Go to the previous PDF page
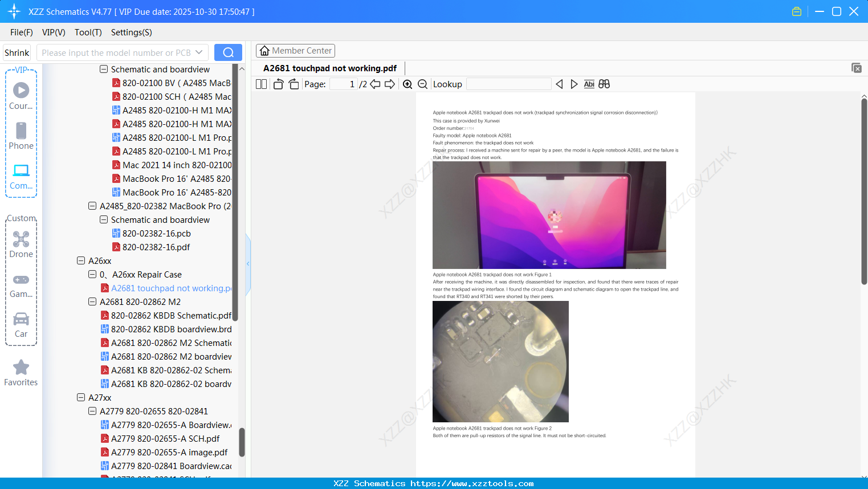 pyautogui.click(x=375, y=84)
